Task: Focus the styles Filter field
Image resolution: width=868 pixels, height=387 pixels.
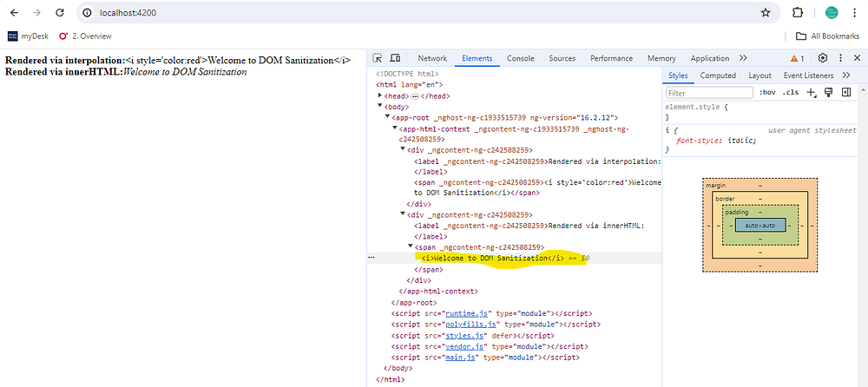Action: tap(709, 93)
